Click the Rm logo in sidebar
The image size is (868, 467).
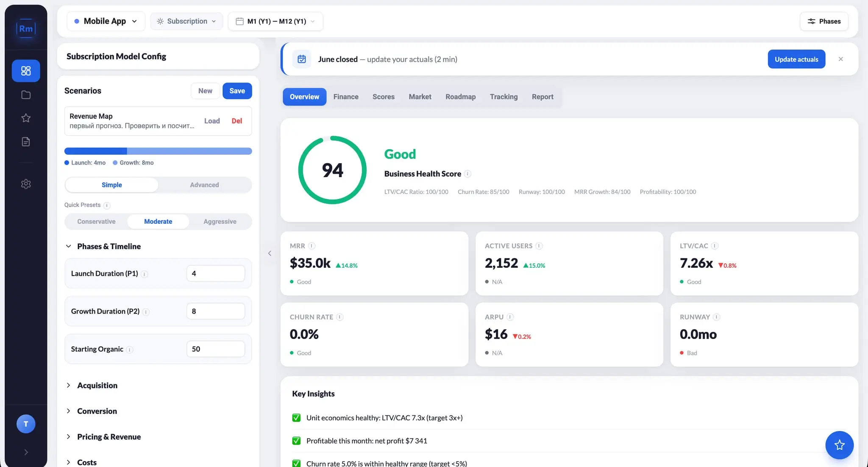click(26, 29)
